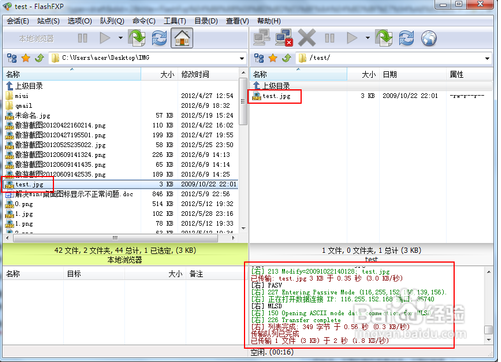Click the remote pane green transfer queue icon
The image size is (501, 362).
384,38
